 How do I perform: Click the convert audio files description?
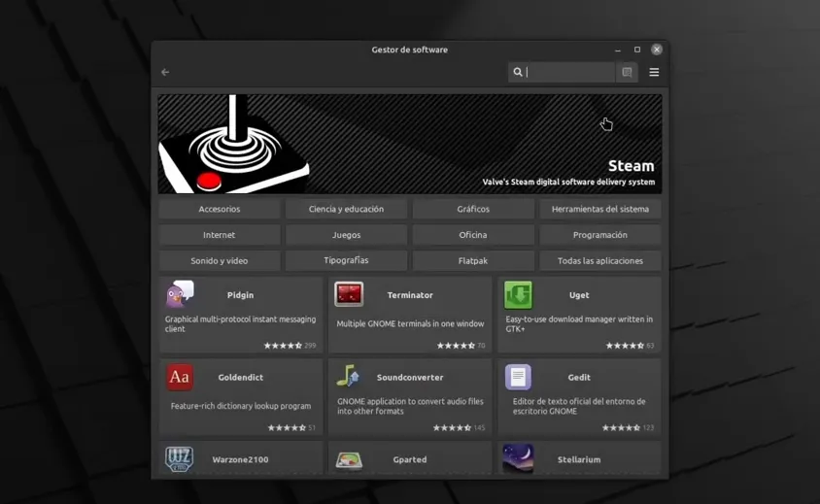[x=410, y=406]
